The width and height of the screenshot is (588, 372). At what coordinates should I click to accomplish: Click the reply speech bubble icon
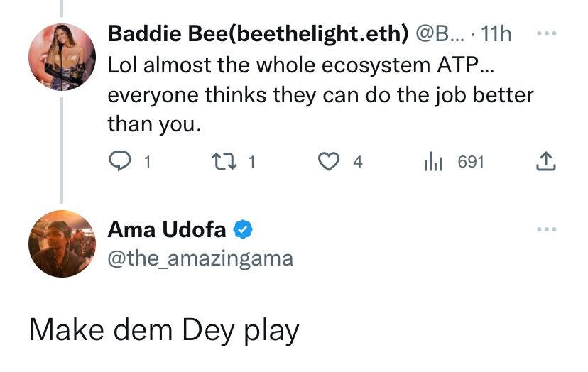coord(119,161)
